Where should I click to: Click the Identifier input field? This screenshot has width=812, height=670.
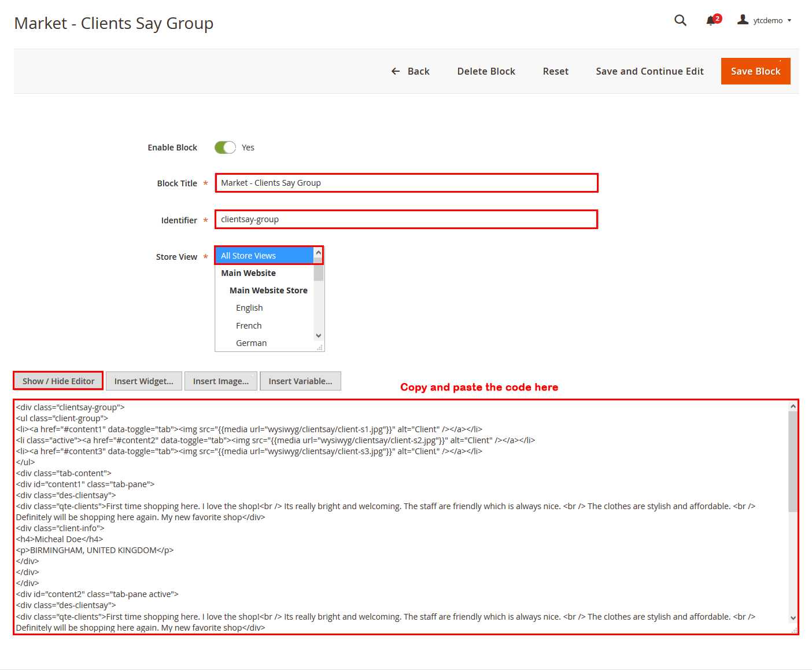[406, 219]
